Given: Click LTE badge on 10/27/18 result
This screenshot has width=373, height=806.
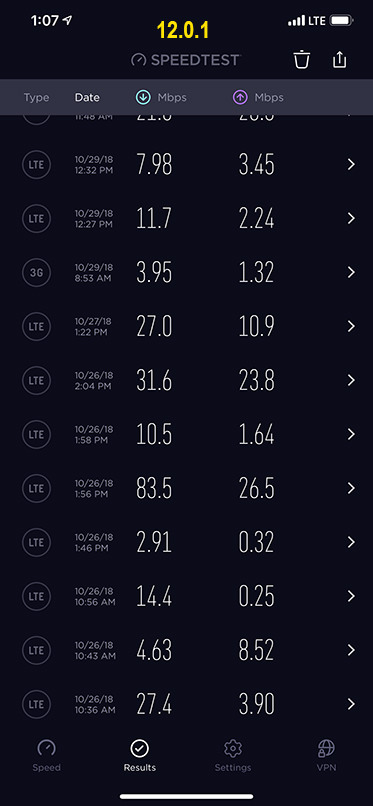Looking at the screenshot, I should 36,326.
